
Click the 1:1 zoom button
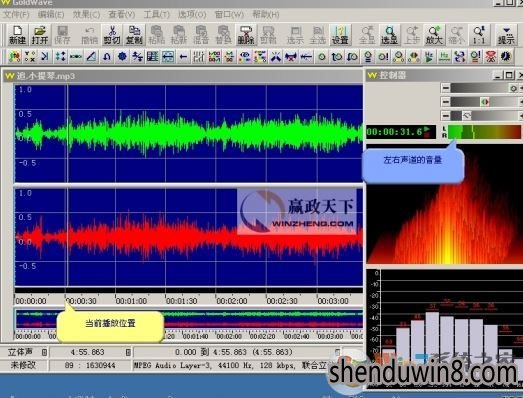(x=479, y=35)
